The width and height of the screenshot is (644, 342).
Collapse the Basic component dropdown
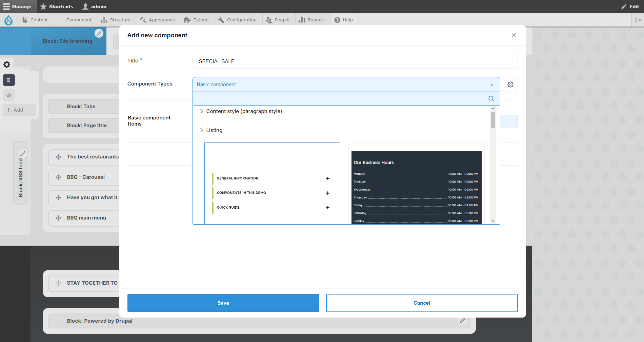click(491, 84)
